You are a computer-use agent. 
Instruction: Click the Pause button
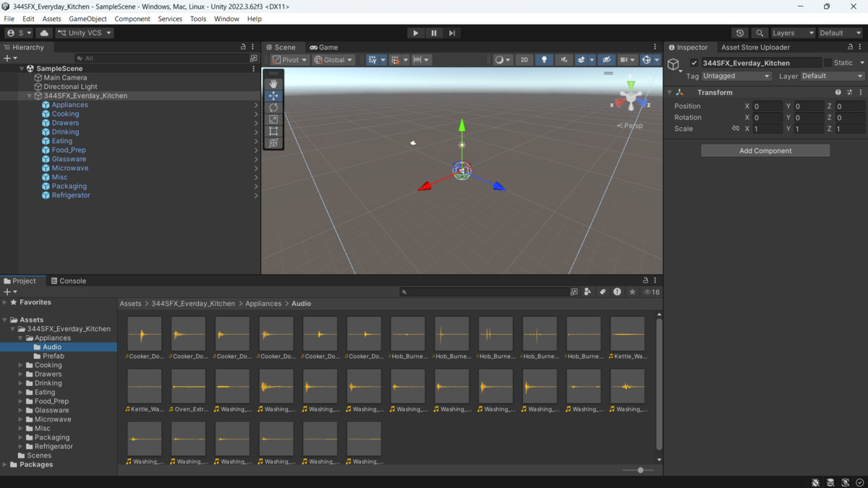pos(434,33)
